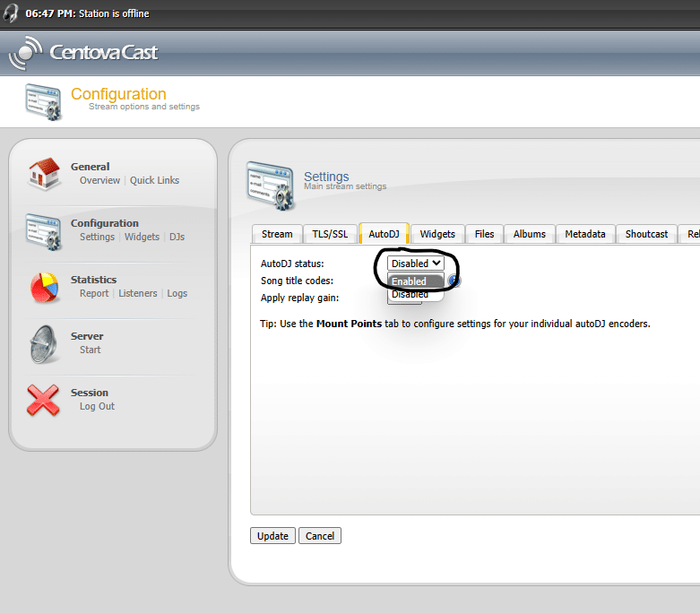Click the Configuration page header icon
Viewport: 700px width, 614px height.
43,102
